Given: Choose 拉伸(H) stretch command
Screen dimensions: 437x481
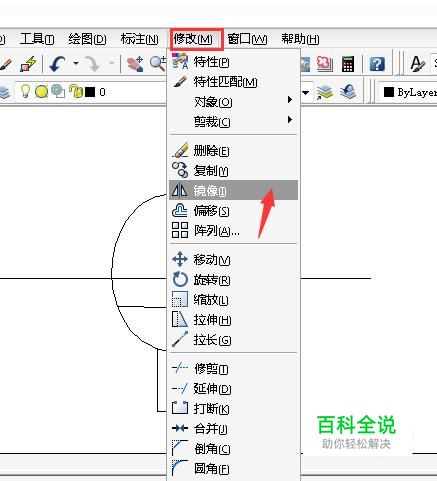Looking at the screenshot, I should (233, 320).
